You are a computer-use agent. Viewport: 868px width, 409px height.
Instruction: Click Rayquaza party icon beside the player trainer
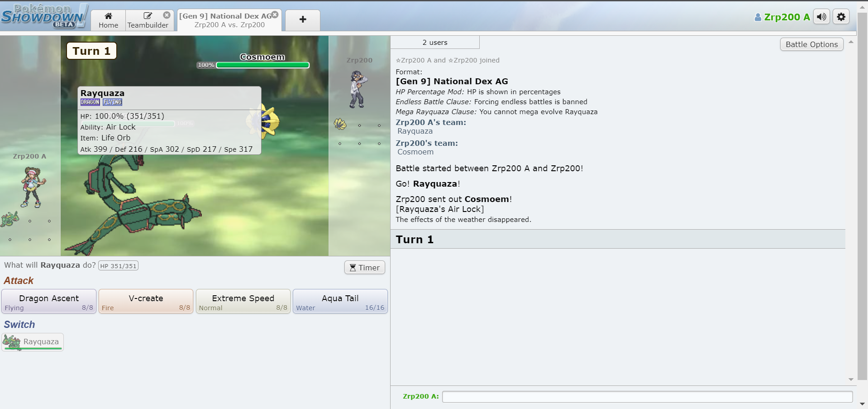(x=10, y=219)
